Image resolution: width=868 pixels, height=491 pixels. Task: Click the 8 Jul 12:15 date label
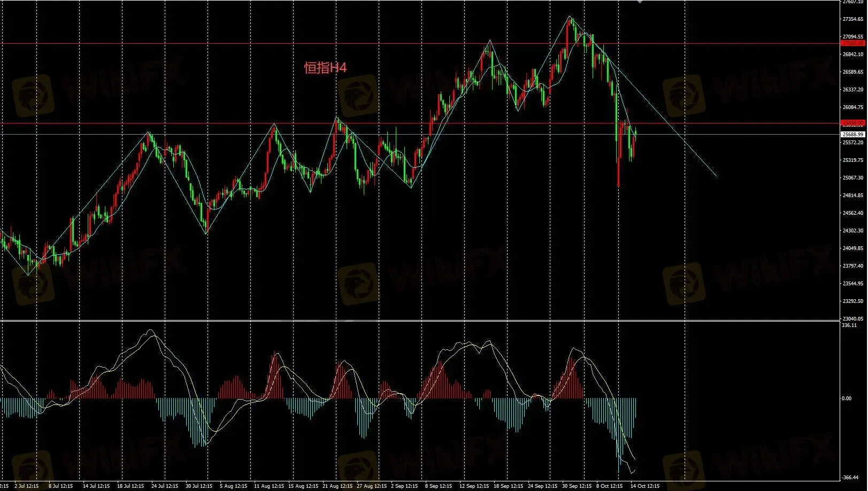point(60,486)
